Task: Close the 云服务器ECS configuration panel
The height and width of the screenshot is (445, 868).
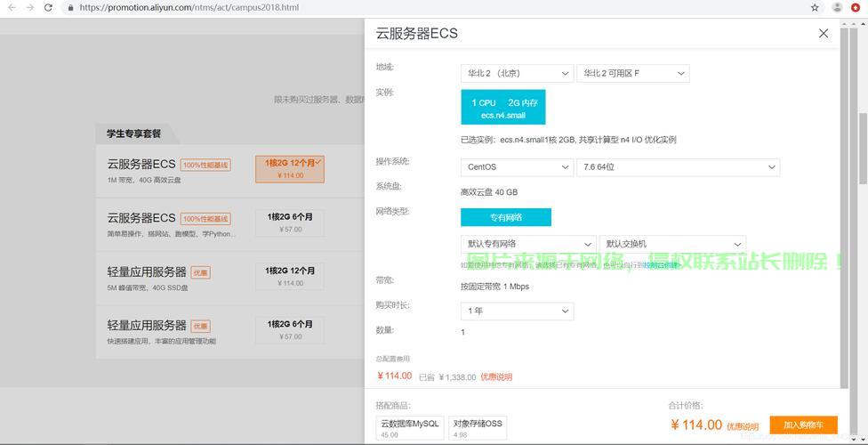Action: (x=823, y=34)
